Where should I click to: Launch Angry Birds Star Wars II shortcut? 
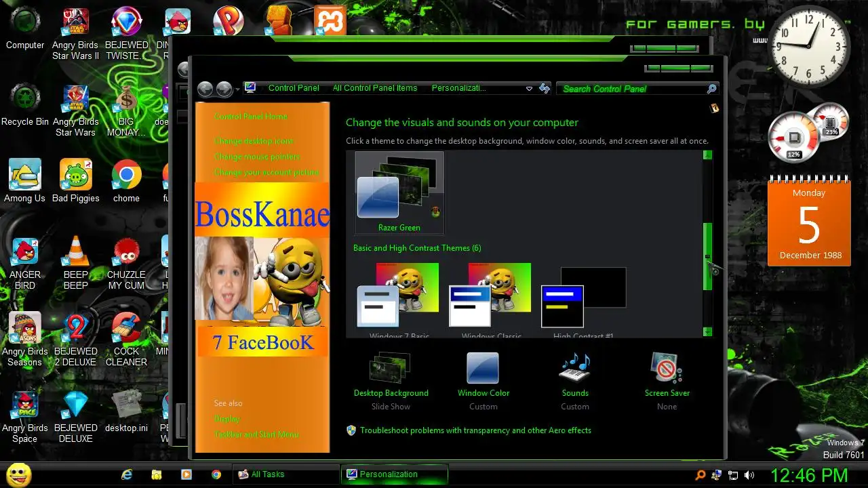click(75, 34)
